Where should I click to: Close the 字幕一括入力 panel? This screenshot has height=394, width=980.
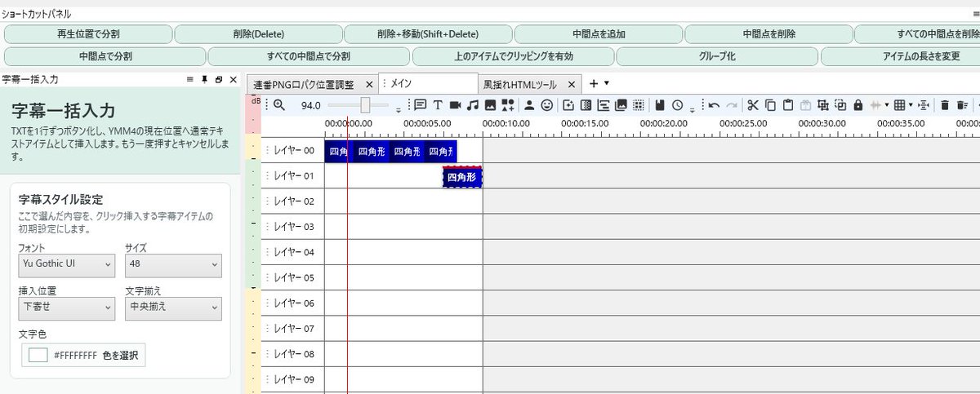pos(233,80)
